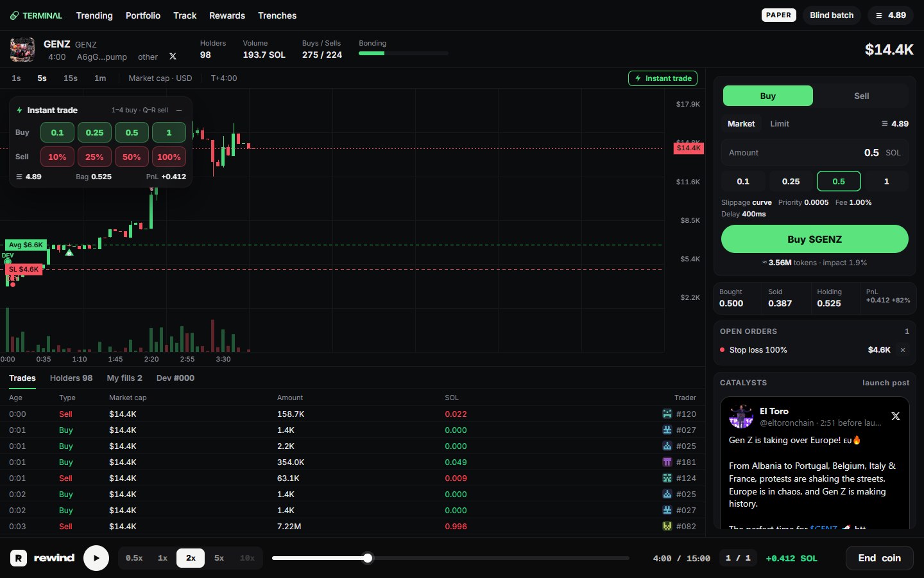Open the Dev #000 tab
Image resolution: width=924 pixels, height=578 pixels.
coord(175,378)
